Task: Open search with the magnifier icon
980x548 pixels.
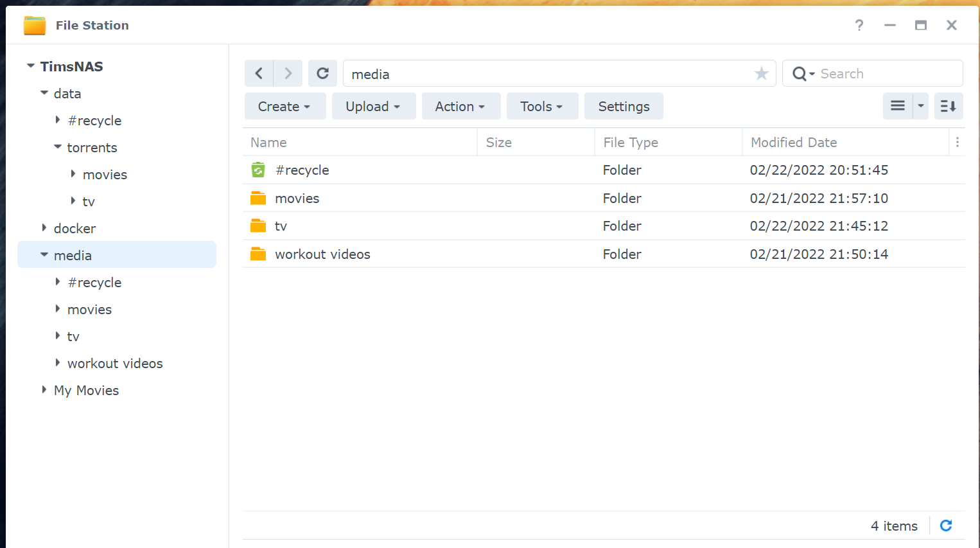Action: [x=800, y=73]
